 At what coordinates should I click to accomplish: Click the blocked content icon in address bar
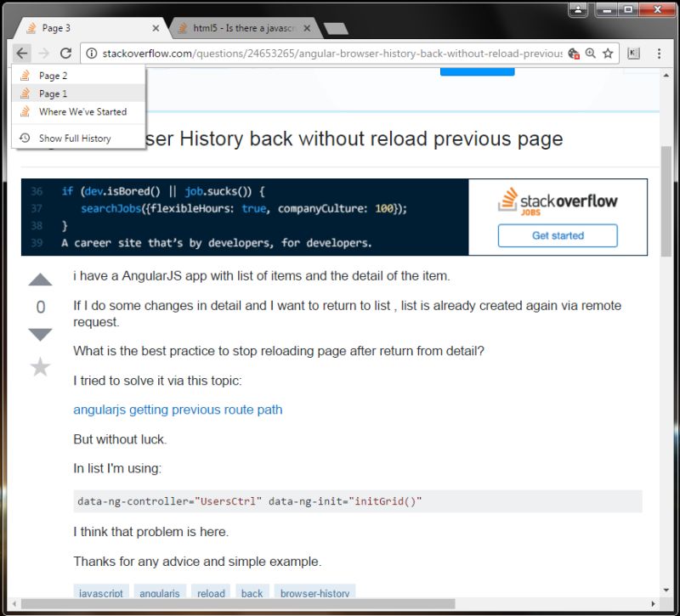573,53
